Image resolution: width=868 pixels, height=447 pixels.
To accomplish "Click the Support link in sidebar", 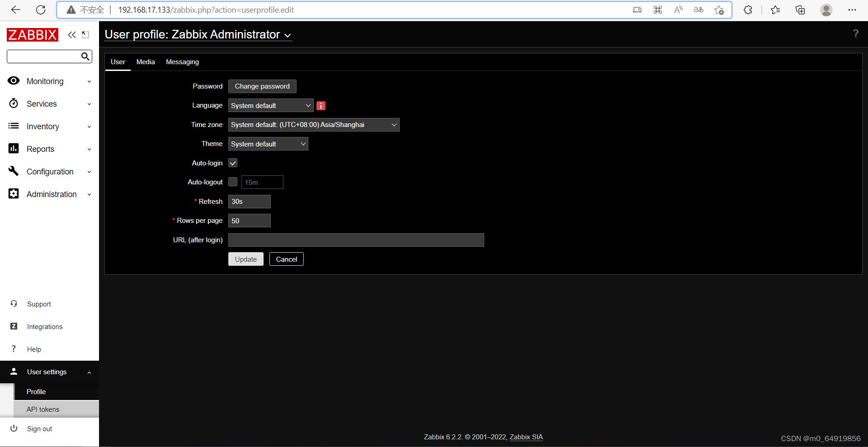I will (x=39, y=304).
